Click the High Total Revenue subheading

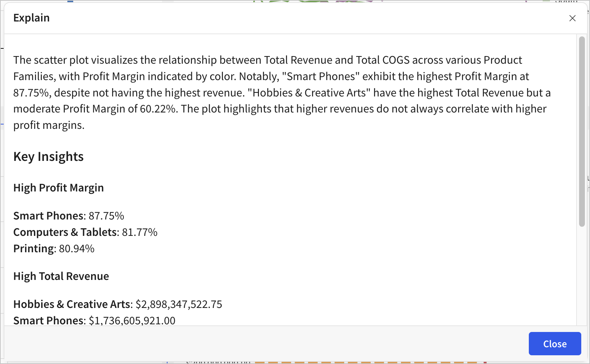click(x=61, y=276)
